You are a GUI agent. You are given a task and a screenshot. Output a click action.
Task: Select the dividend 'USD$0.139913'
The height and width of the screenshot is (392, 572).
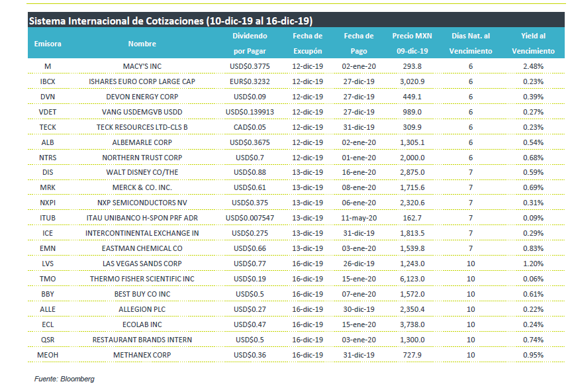[x=250, y=112]
